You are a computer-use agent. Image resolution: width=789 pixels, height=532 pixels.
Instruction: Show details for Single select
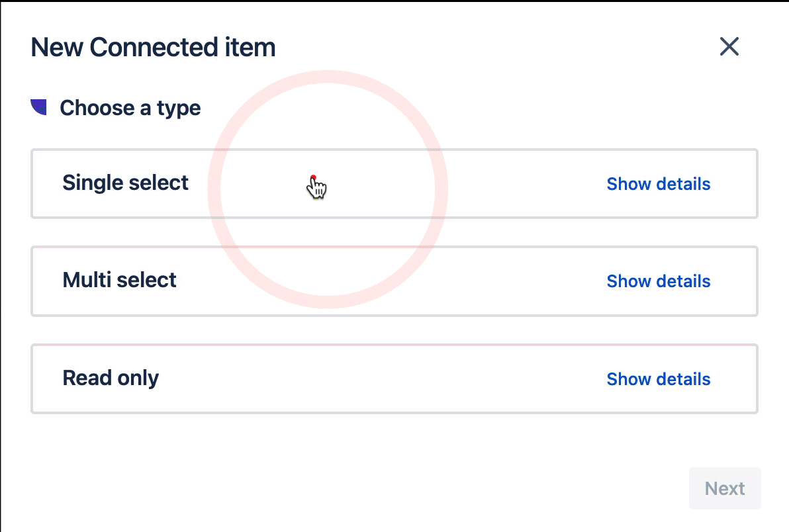point(658,184)
